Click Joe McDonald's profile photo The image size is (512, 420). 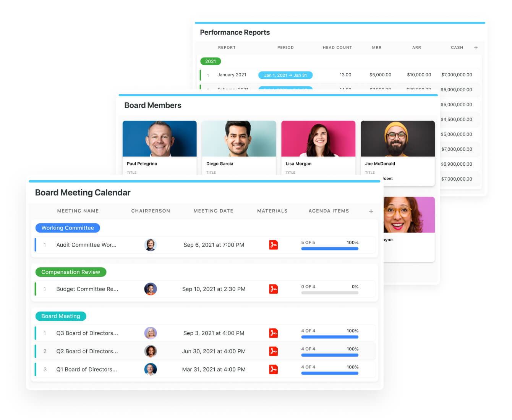click(x=397, y=138)
